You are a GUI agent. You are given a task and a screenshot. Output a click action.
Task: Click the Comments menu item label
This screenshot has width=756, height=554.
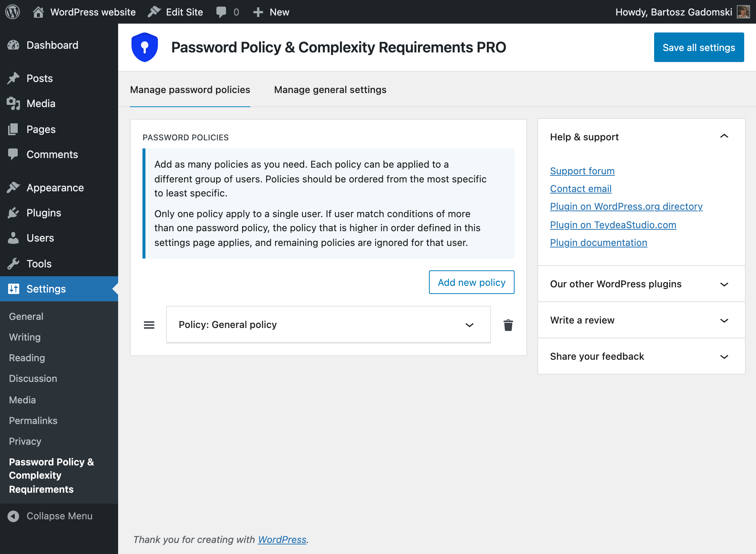tap(52, 154)
